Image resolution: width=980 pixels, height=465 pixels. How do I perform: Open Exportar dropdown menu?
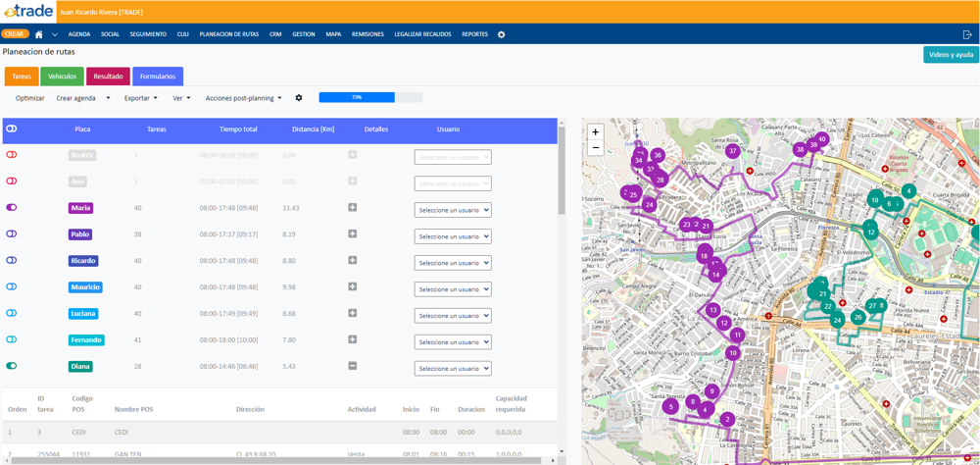[x=140, y=98]
